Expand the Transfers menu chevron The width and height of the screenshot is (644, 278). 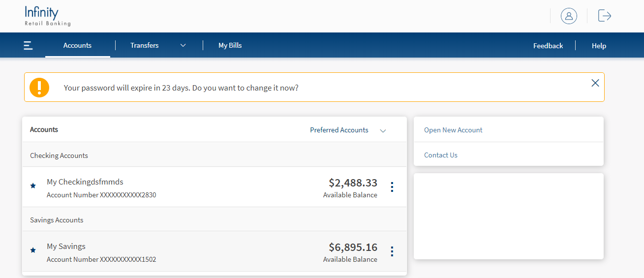(x=183, y=45)
